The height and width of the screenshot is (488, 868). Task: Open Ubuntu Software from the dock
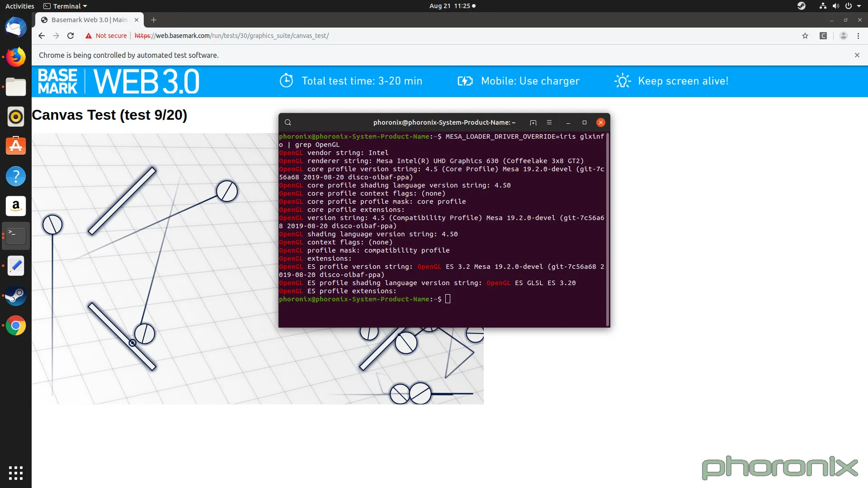click(16, 146)
